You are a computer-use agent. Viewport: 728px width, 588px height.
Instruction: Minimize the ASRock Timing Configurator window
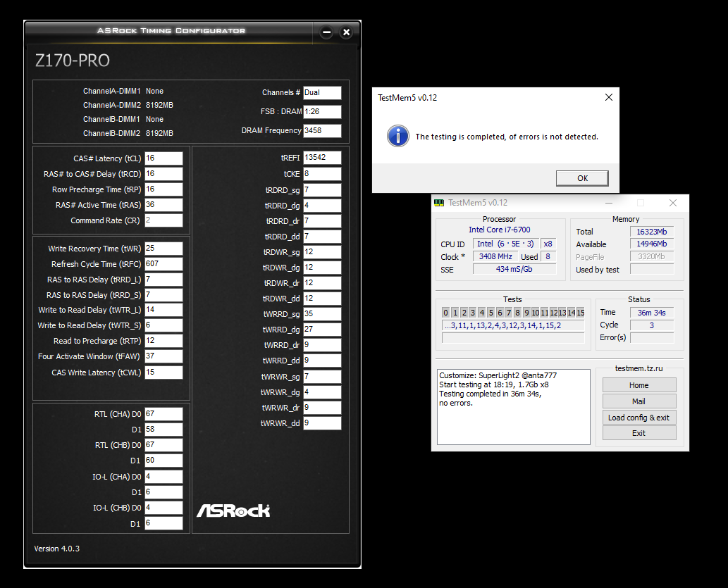(327, 32)
